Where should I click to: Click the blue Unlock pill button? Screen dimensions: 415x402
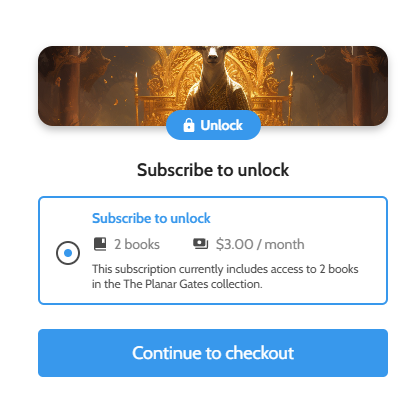pyautogui.click(x=213, y=125)
